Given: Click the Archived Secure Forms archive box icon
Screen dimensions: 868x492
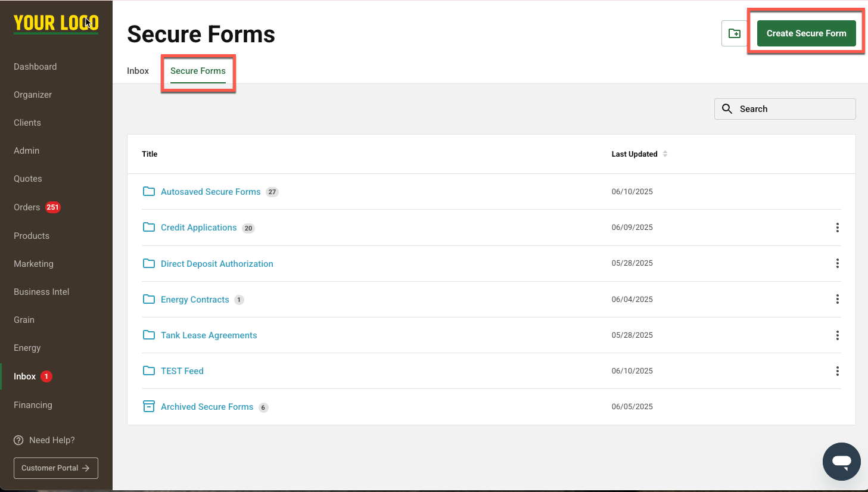Looking at the screenshot, I should (x=149, y=406).
